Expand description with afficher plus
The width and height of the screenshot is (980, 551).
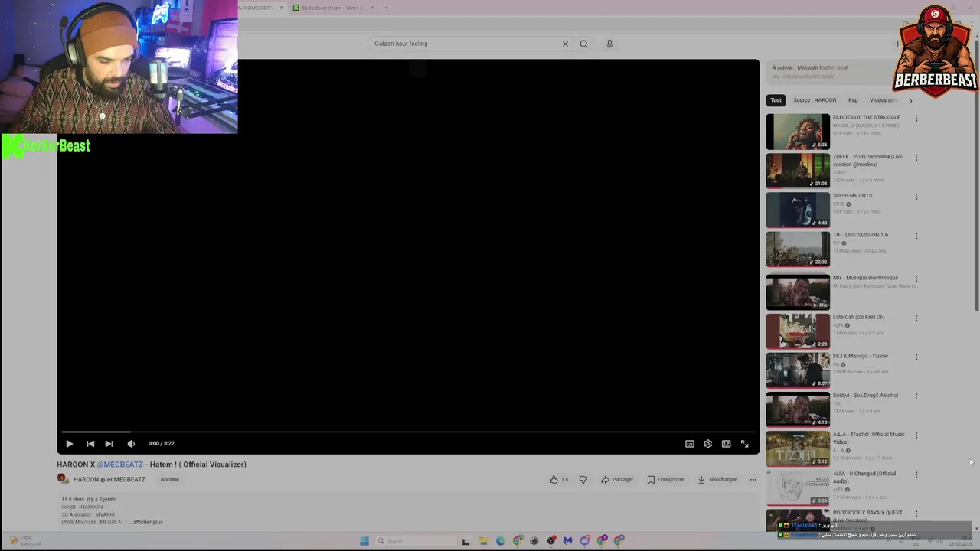(x=147, y=522)
